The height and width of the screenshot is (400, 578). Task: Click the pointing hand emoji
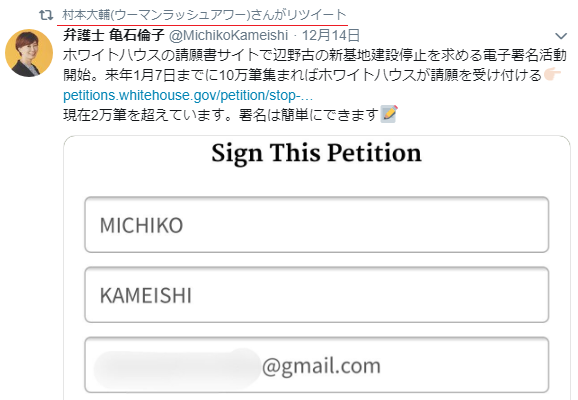(552, 74)
